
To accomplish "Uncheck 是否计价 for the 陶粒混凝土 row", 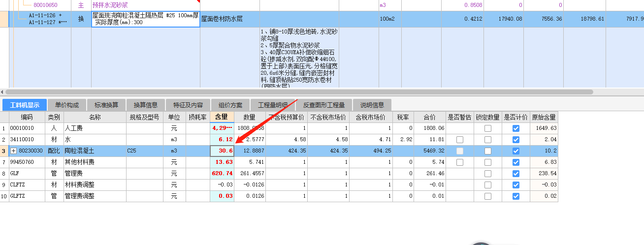I will pos(515,151).
